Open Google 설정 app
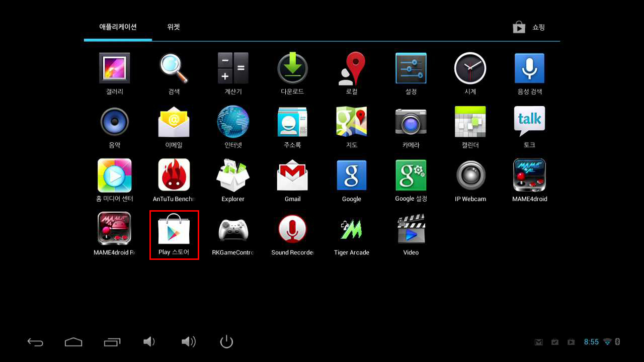Viewport: 644px width, 362px height. [411, 180]
